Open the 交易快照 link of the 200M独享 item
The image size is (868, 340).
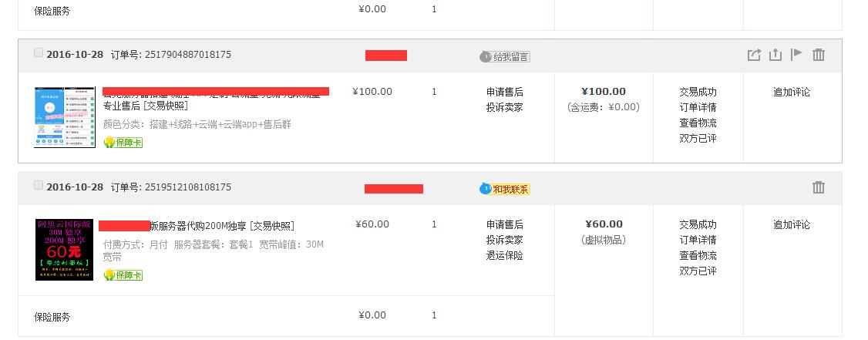272,227
